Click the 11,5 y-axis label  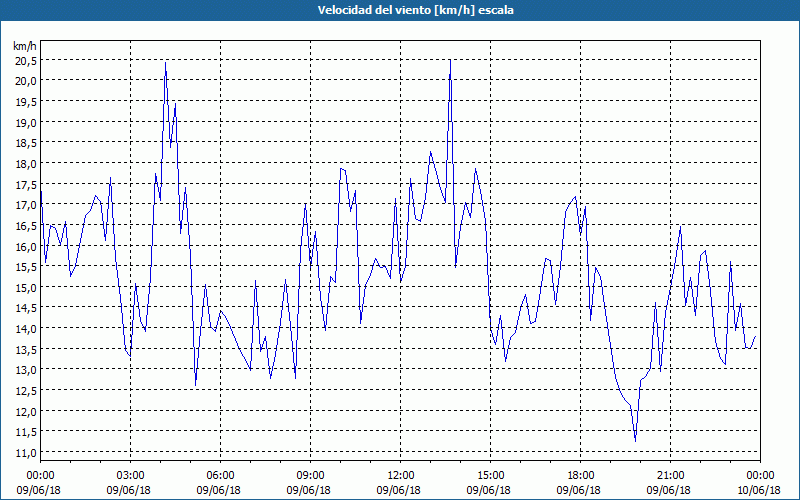point(25,432)
